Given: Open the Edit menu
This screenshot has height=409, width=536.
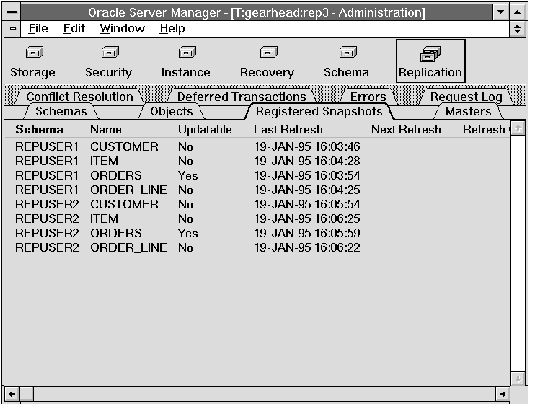Looking at the screenshot, I should [74, 29].
